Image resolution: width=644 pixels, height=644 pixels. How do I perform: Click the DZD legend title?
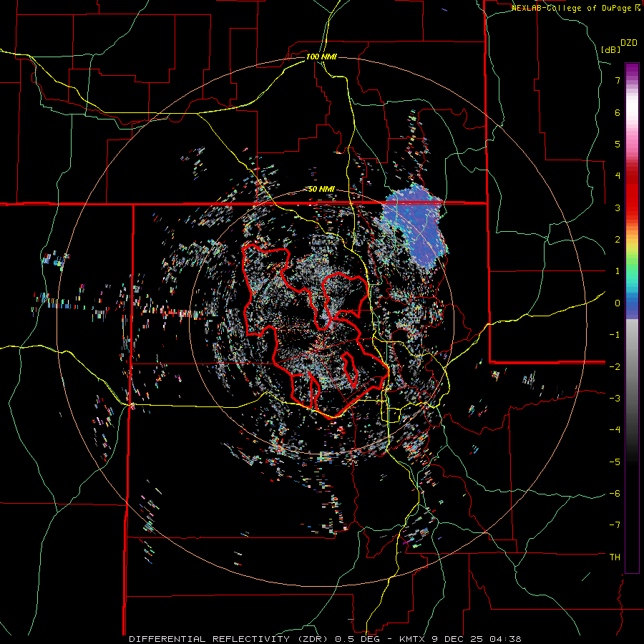click(x=629, y=43)
